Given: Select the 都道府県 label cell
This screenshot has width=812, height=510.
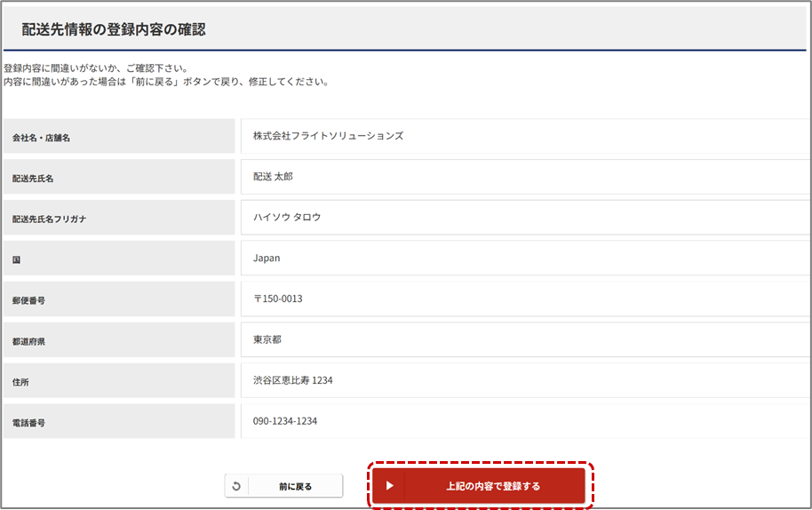Looking at the screenshot, I should tap(119, 340).
